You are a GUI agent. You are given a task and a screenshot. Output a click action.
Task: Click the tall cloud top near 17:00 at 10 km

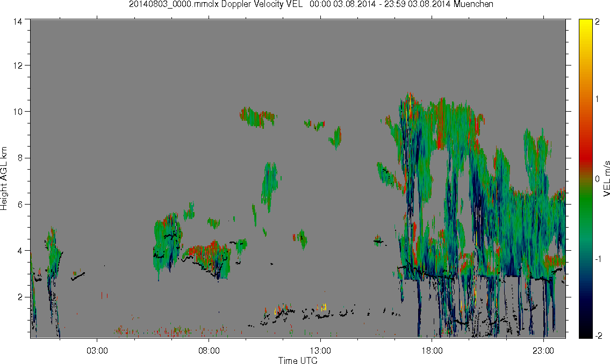click(x=409, y=103)
